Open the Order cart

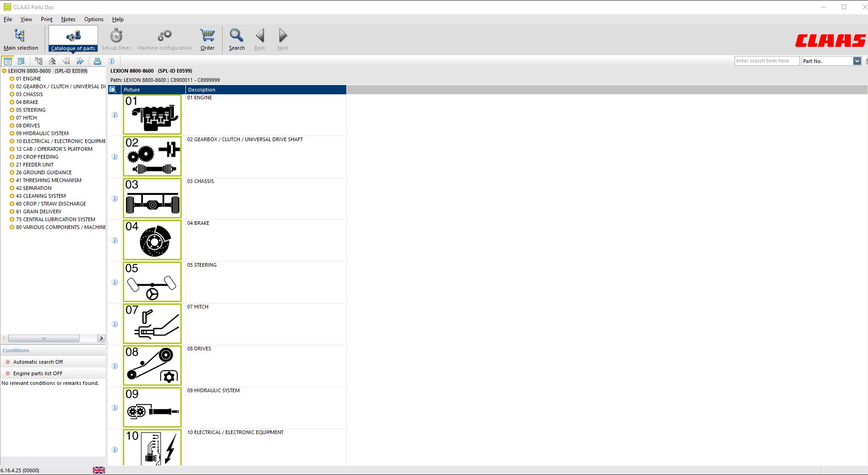pyautogui.click(x=207, y=40)
